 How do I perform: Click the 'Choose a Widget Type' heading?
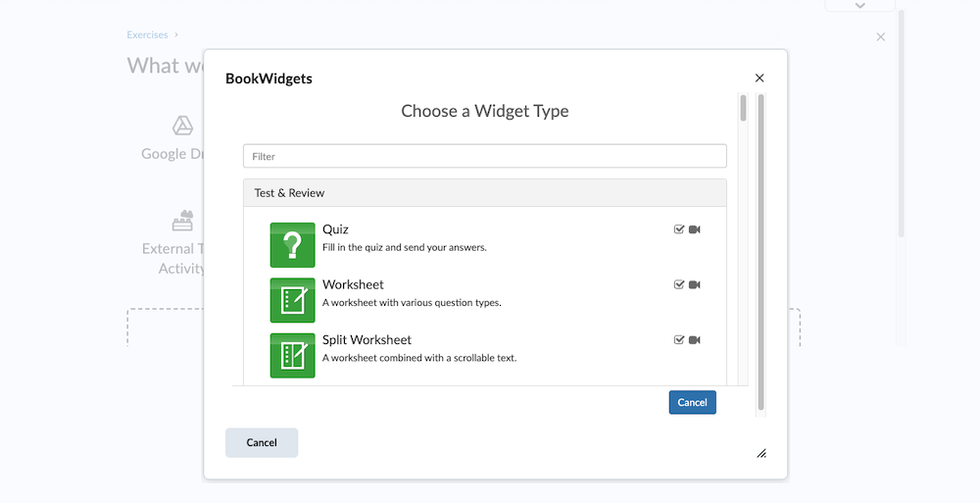click(x=485, y=111)
